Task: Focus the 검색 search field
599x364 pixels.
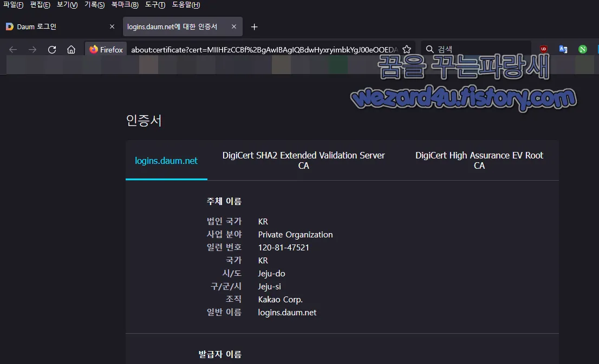Action: click(x=476, y=49)
